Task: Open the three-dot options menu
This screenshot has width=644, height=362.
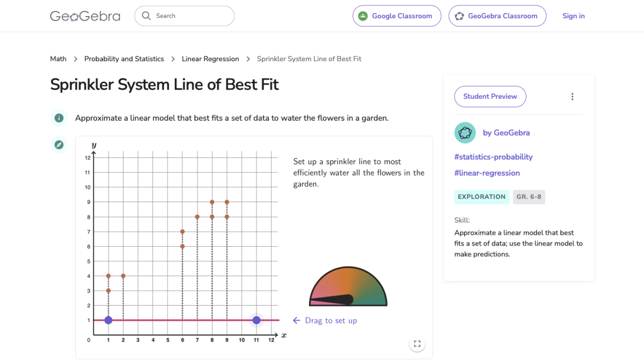Action: (x=572, y=96)
